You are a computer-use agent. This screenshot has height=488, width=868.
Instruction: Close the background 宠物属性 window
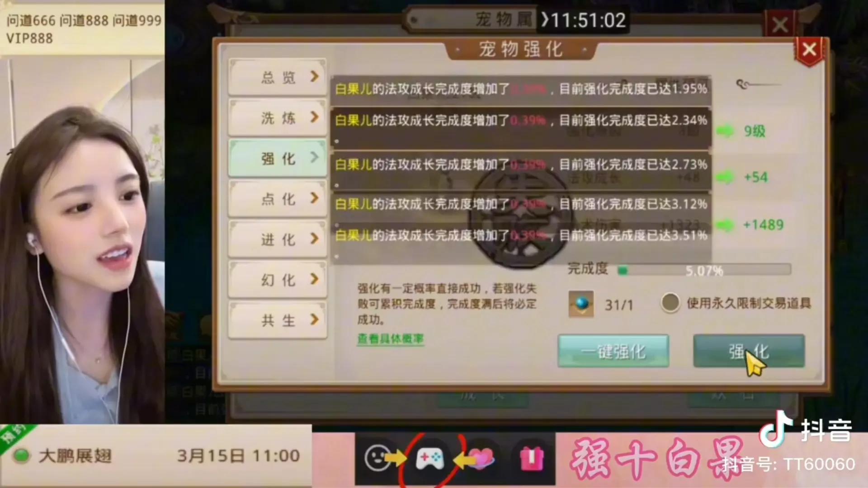(780, 24)
